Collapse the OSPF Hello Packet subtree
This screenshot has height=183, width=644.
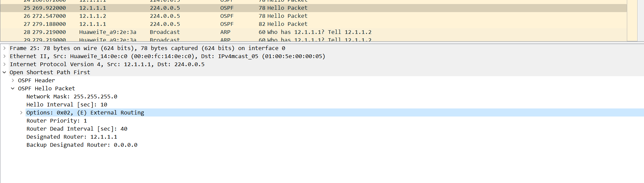[x=13, y=89]
